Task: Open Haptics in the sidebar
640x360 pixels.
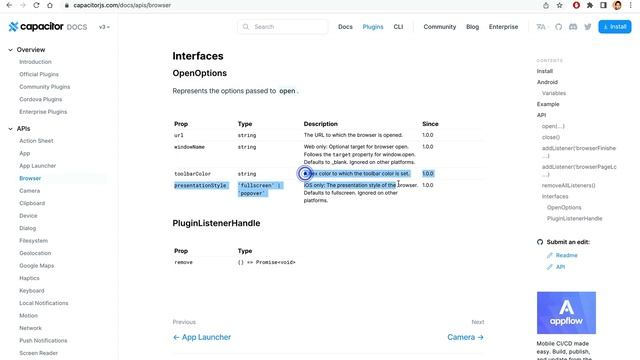Action: (x=29, y=278)
